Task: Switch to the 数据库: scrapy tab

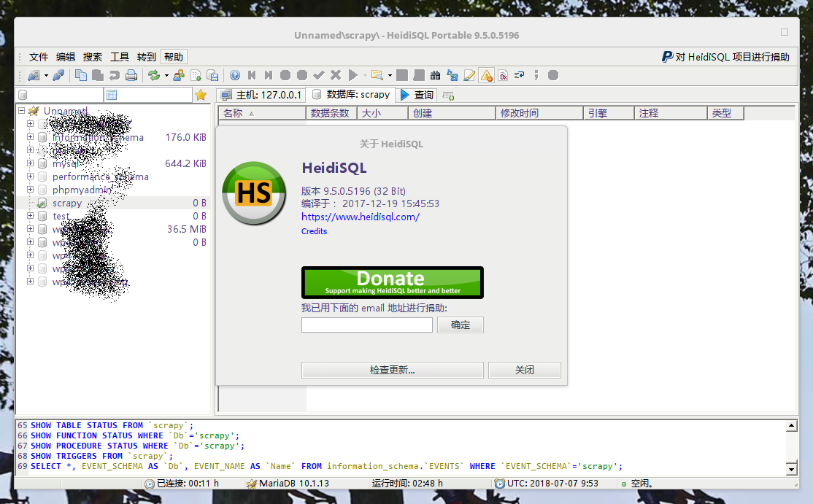Action: pos(351,95)
